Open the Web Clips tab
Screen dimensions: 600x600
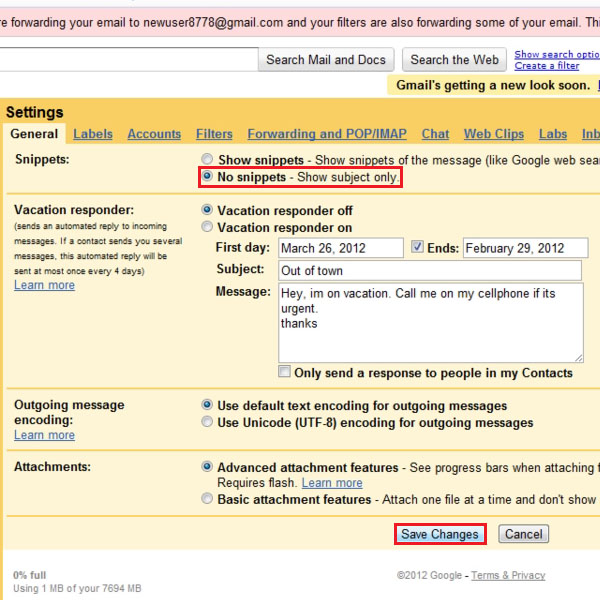(x=494, y=134)
